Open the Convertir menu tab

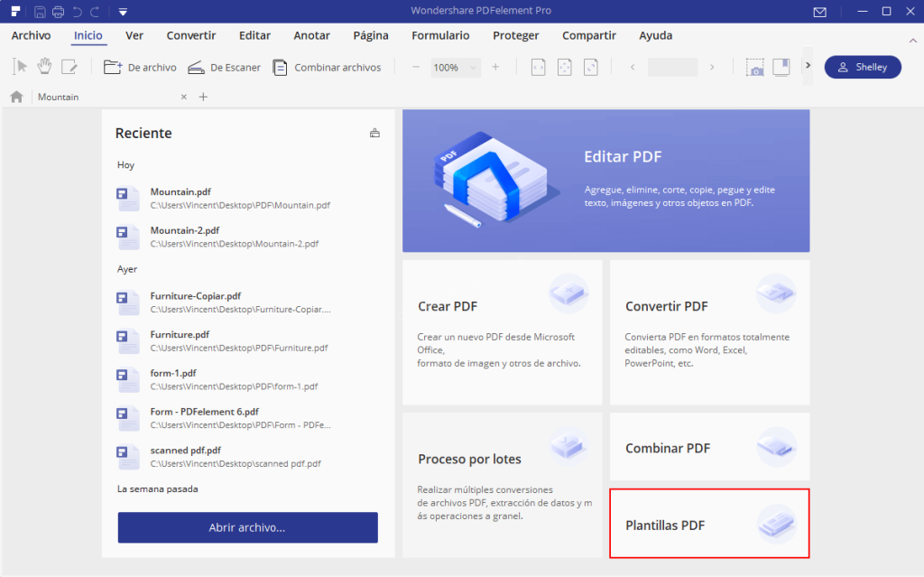point(190,35)
